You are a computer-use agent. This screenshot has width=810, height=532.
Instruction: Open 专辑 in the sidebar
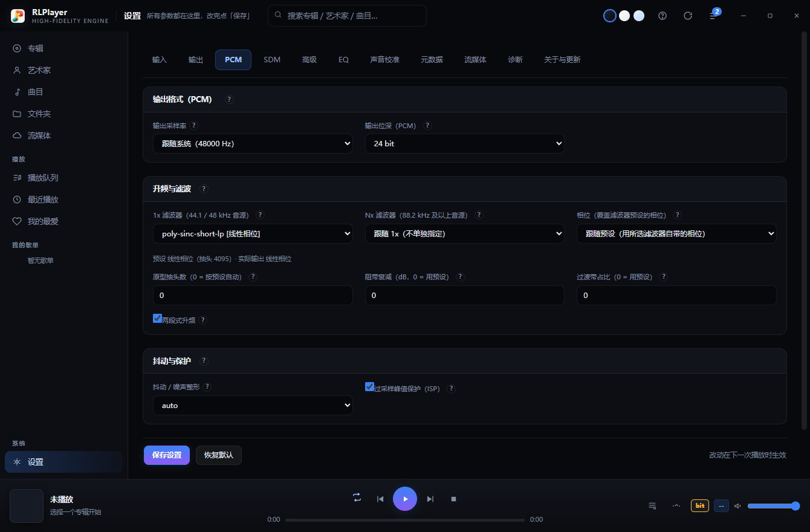click(x=63, y=48)
